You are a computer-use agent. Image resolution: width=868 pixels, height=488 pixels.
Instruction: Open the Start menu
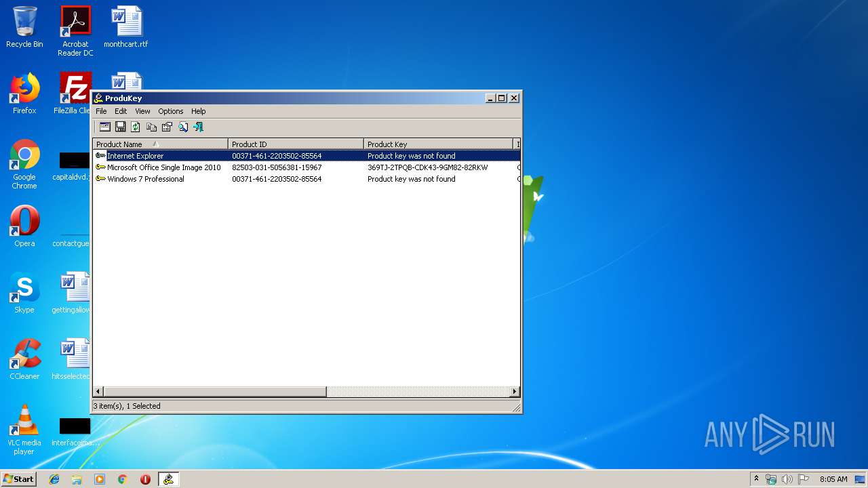click(18, 479)
